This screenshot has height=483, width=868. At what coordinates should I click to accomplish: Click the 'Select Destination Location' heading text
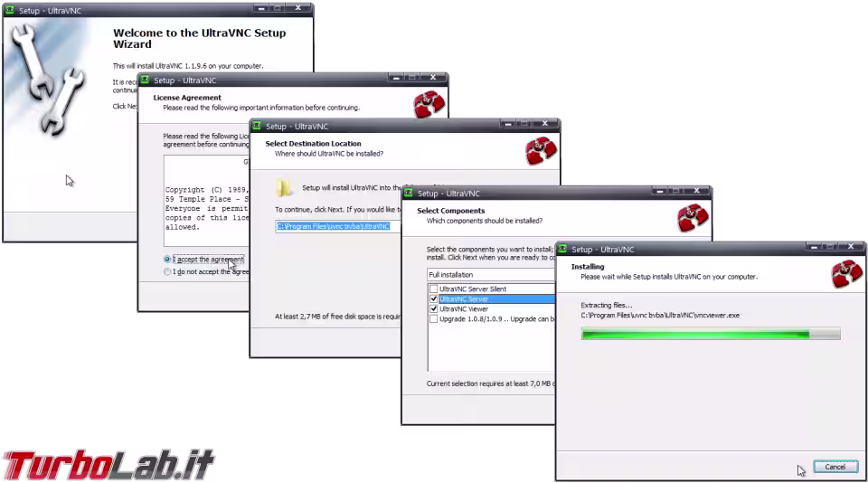tap(313, 144)
